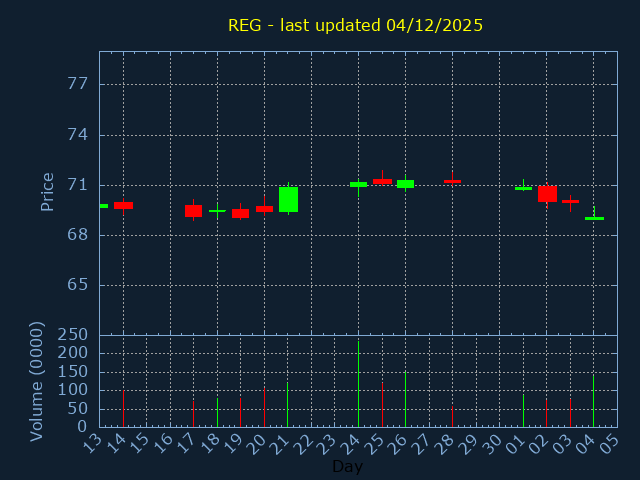Click the green candlestick on day 24

(358, 184)
